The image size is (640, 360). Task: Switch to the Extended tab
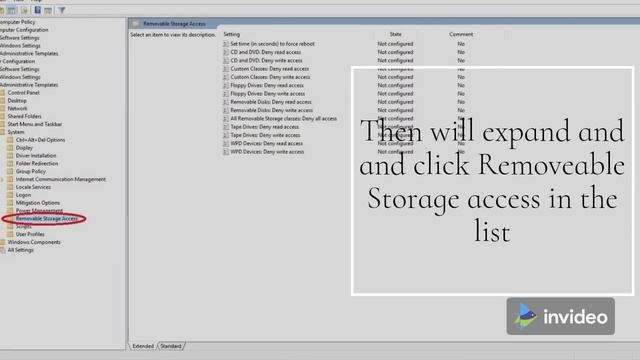click(143, 346)
